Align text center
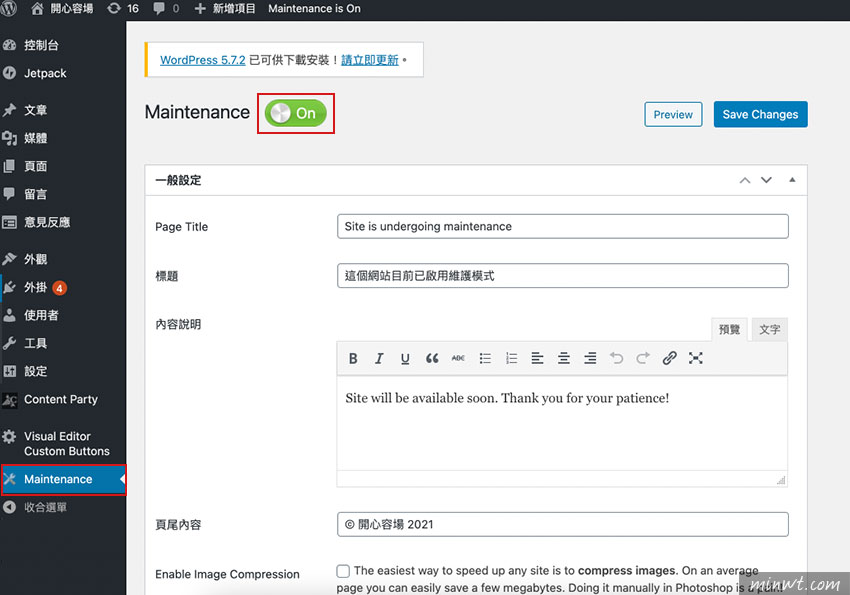Screen dimensions: 850x595 click(564, 358)
